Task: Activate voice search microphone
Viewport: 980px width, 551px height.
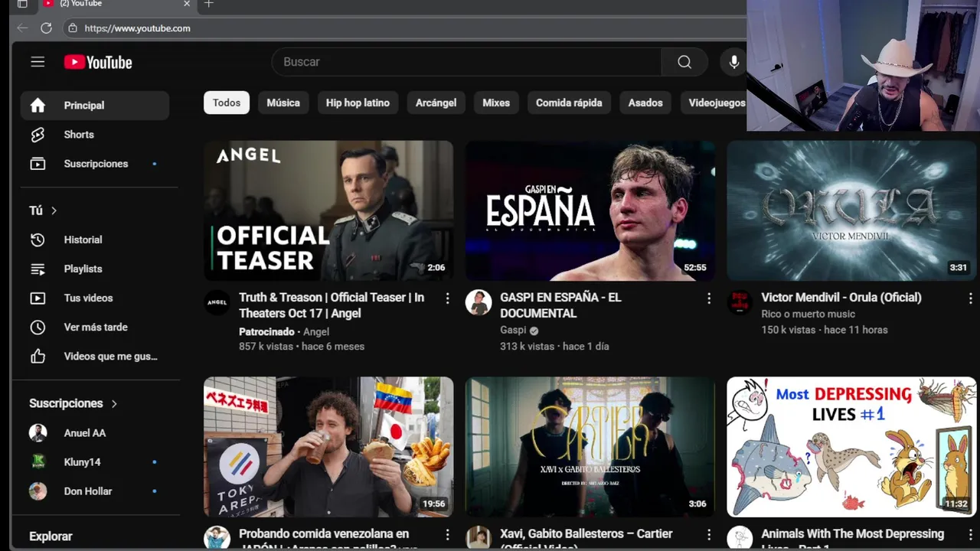Action: pos(733,62)
